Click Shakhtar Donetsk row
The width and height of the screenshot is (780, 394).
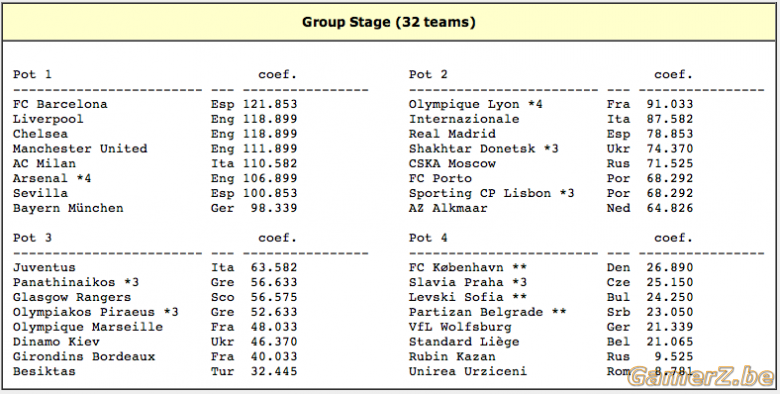[x=551, y=149]
